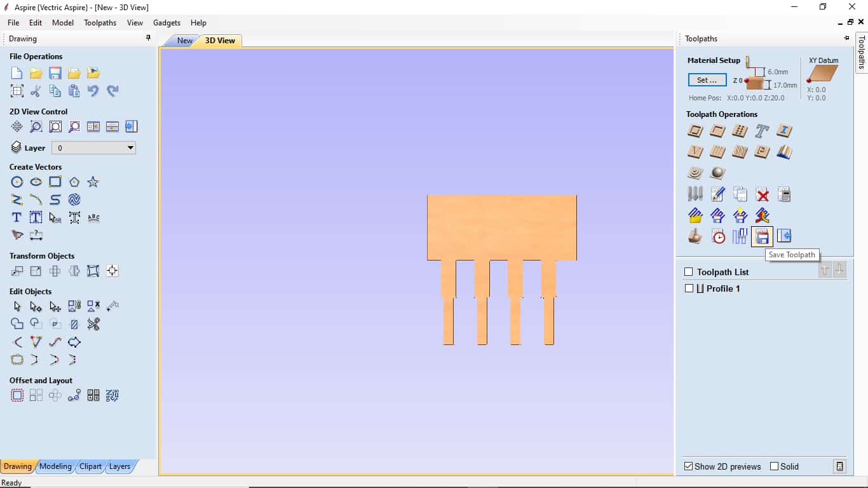Image resolution: width=868 pixels, height=488 pixels.
Task: Open the Model menu
Action: [x=63, y=23]
